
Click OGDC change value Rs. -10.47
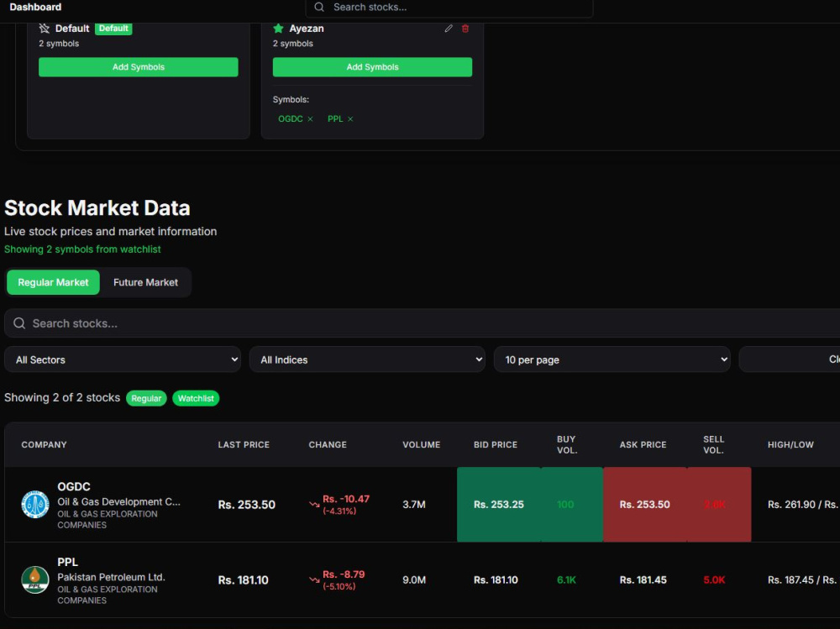[346, 499]
